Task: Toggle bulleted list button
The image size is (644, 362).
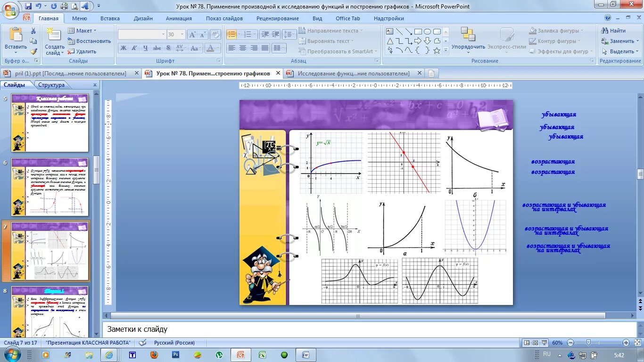Action: pos(231,34)
